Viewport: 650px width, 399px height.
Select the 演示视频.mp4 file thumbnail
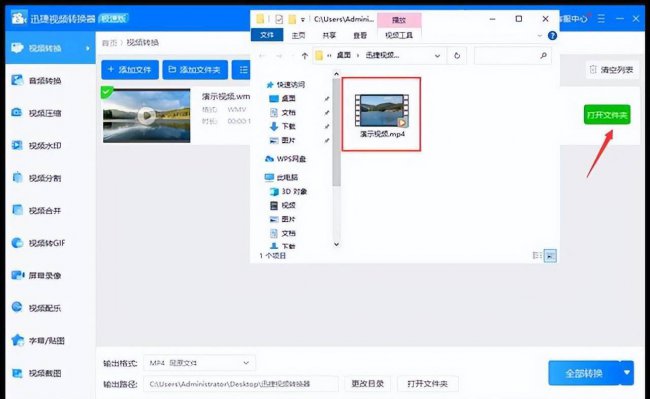tap(381, 114)
